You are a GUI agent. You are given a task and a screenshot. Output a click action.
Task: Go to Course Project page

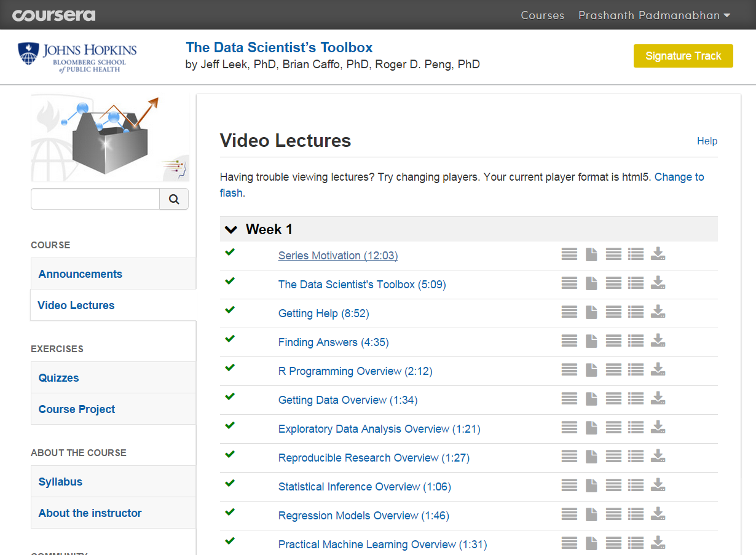(113, 409)
